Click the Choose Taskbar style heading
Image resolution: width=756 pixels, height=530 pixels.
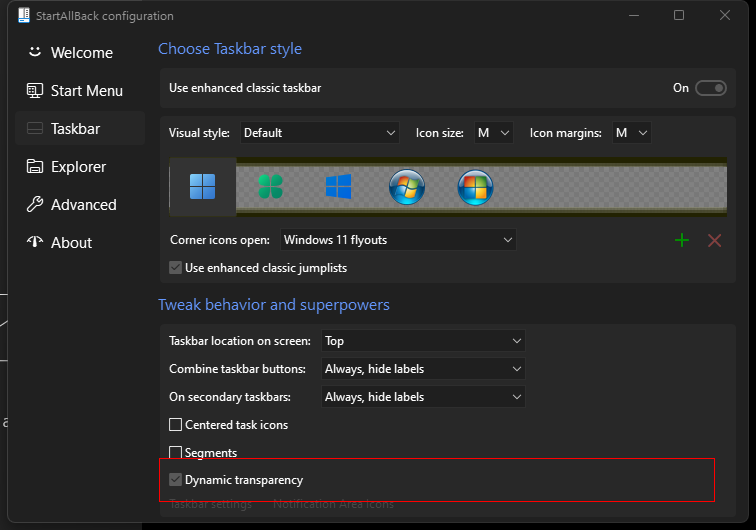tap(230, 49)
